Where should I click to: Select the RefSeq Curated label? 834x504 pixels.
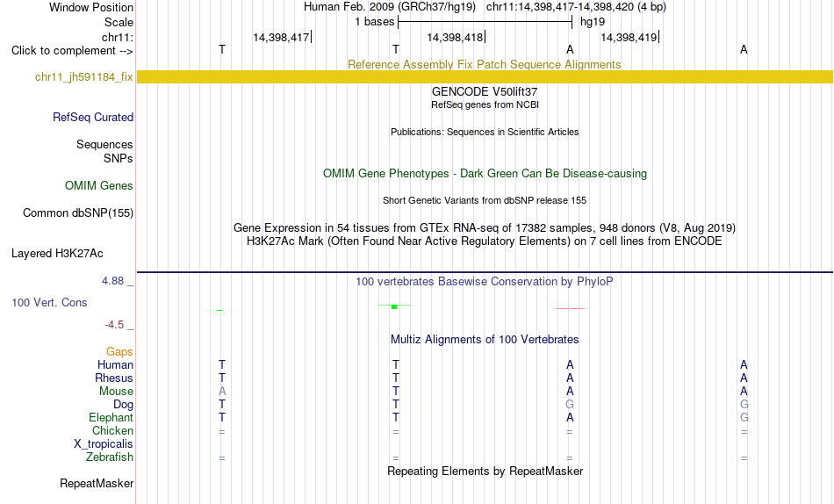click(x=92, y=117)
